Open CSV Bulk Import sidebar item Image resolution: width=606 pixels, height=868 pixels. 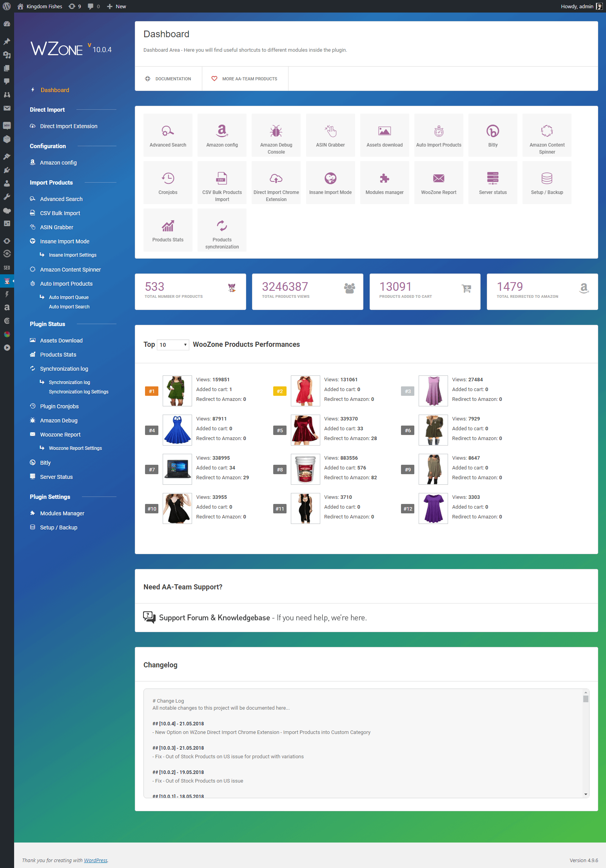pyautogui.click(x=60, y=213)
